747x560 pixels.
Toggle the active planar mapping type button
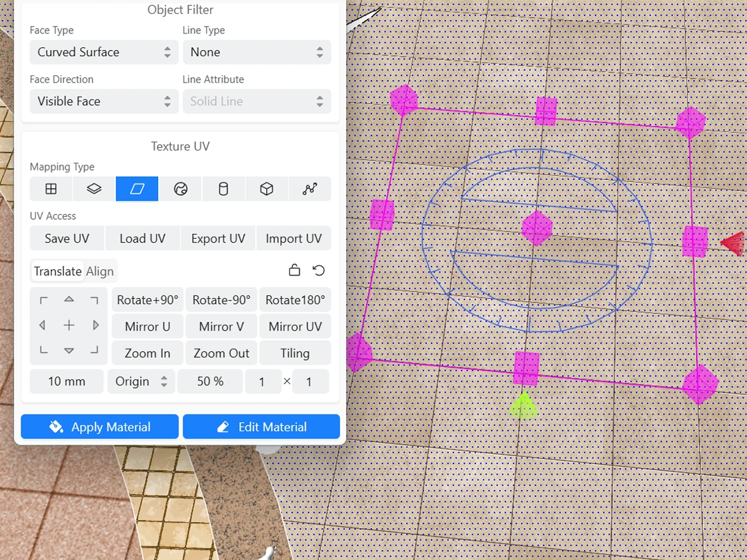pos(137,189)
